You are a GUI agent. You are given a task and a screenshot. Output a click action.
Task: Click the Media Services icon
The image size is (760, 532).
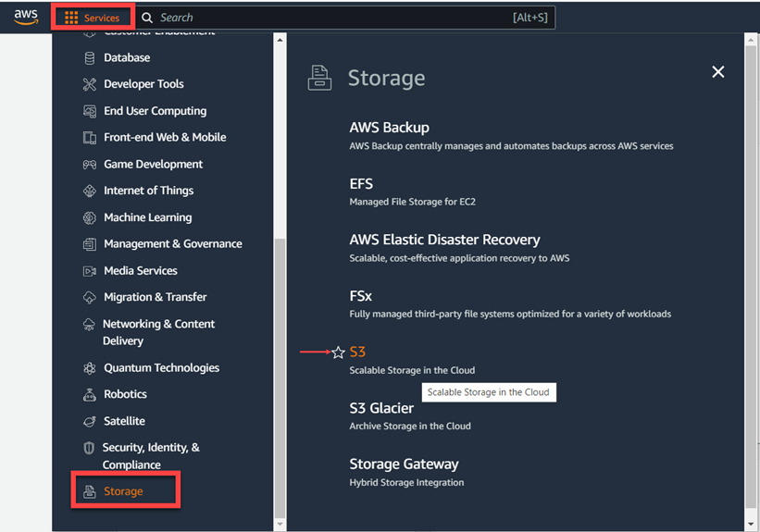tap(90, 271)
